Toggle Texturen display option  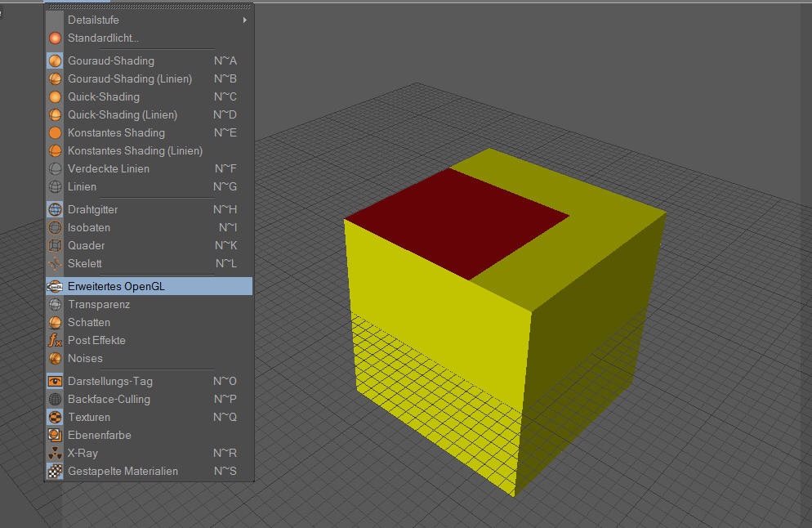tap(149, 417)
